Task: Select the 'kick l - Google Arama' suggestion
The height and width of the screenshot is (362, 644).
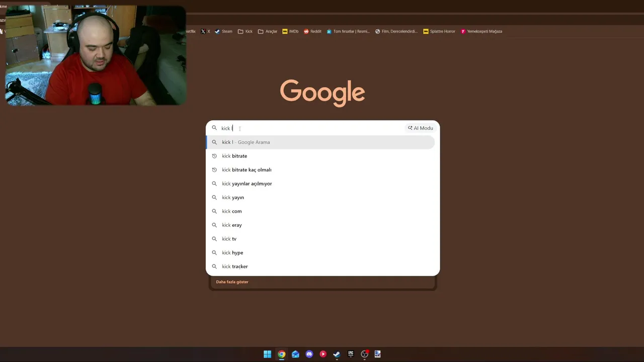Action: coord(320,142)
